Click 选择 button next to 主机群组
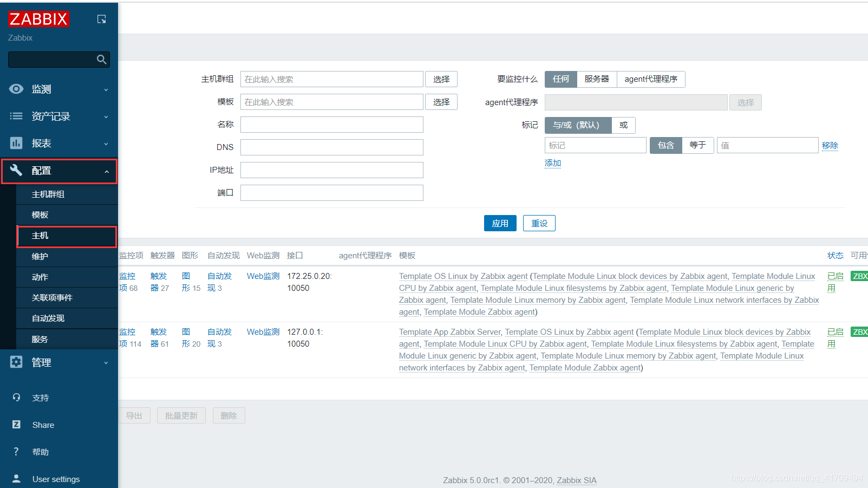This screenshot has width=868, height=488. 441,79
